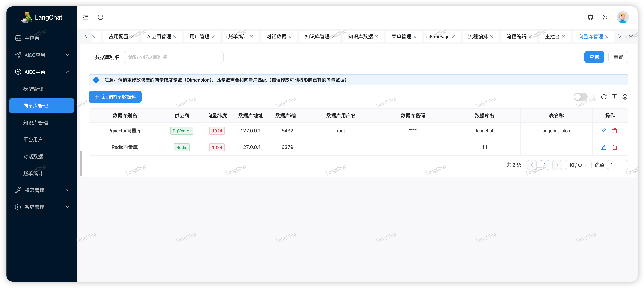The height and width of the screenshot is (288, 644).
Task: Open the 10/页 page size dropdown
Action: 578,165
